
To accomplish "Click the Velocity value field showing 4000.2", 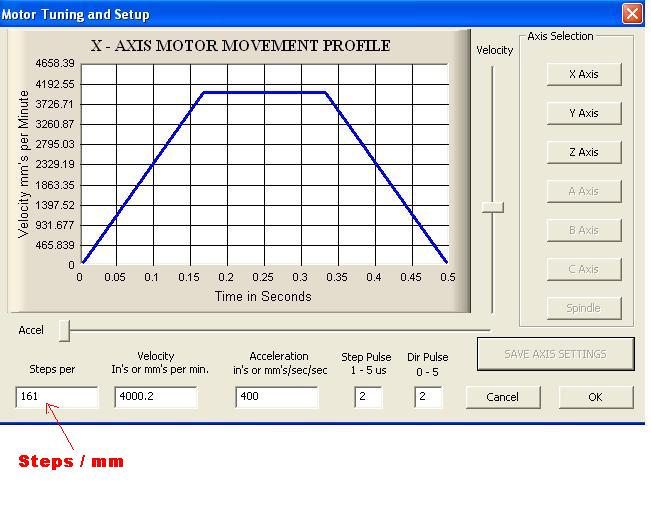I will (x=156, y=397).
